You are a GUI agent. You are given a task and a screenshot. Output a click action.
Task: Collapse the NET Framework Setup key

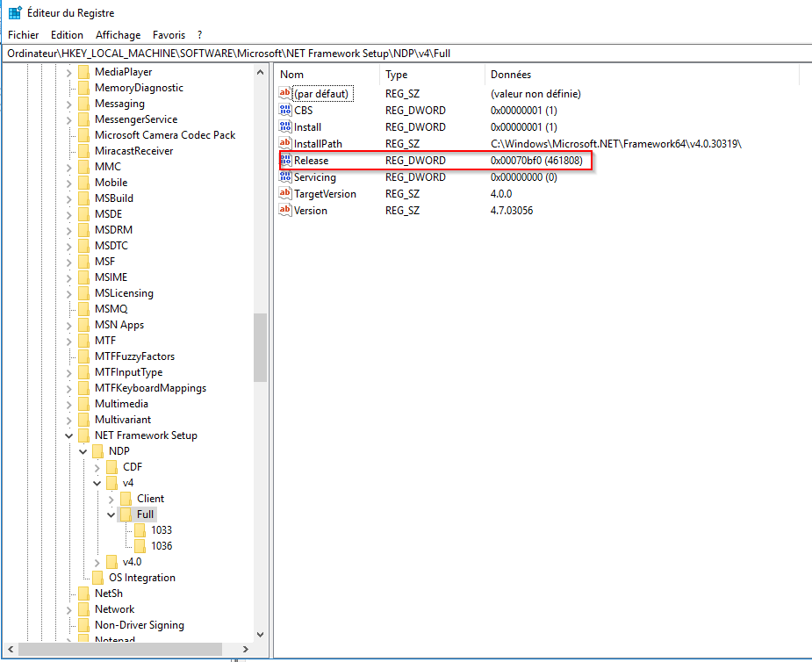(x=68, y=436)
